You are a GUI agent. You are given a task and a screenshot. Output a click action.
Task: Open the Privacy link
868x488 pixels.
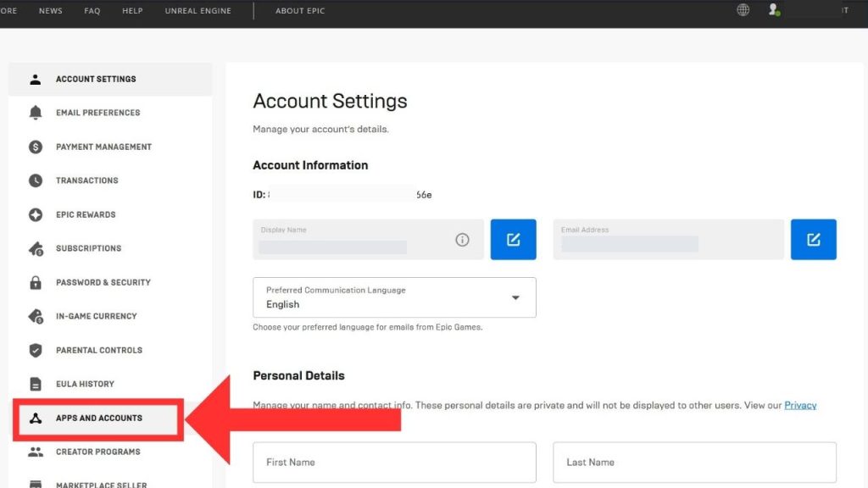pos(800,406)
